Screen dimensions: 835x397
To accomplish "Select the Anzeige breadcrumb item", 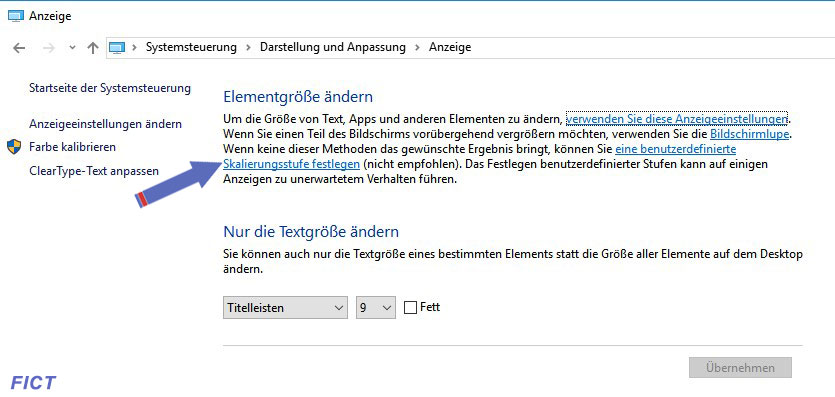I will pos(450,47).
